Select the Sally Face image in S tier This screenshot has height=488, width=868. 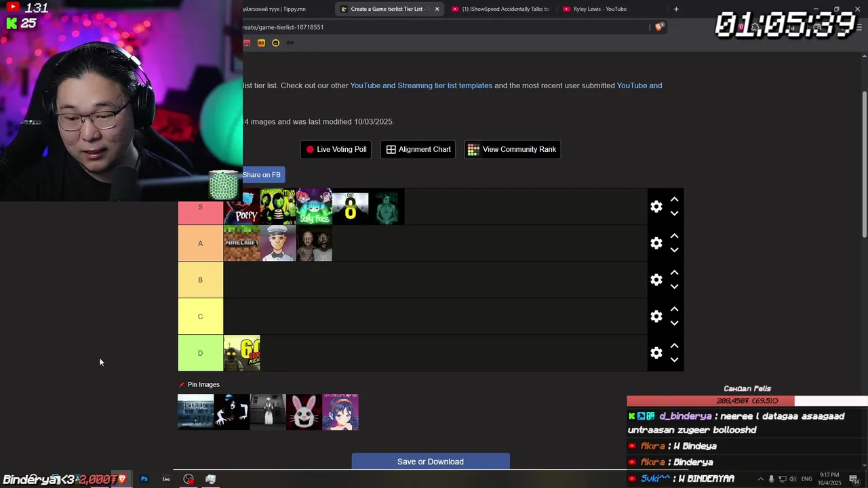pyautogui.click(x=314, y=207)
